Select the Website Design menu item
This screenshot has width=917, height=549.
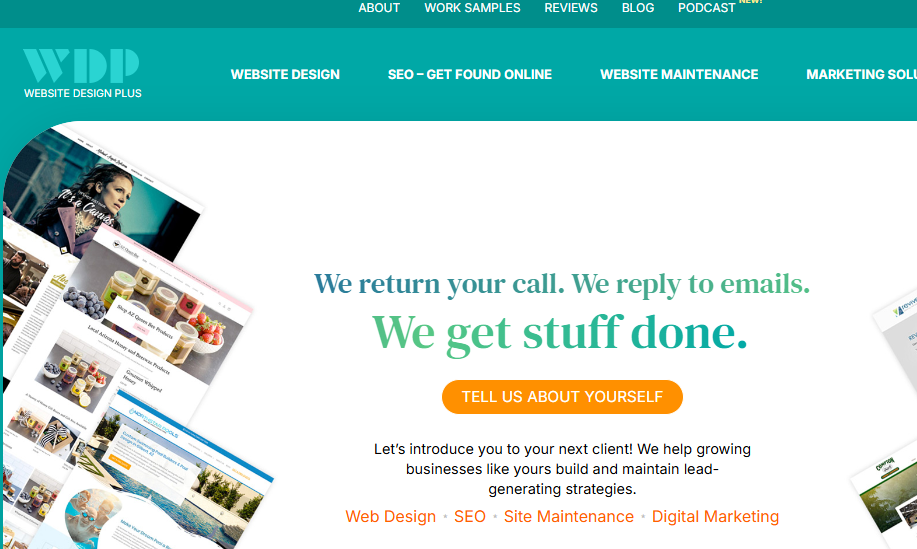click(285, 74)
